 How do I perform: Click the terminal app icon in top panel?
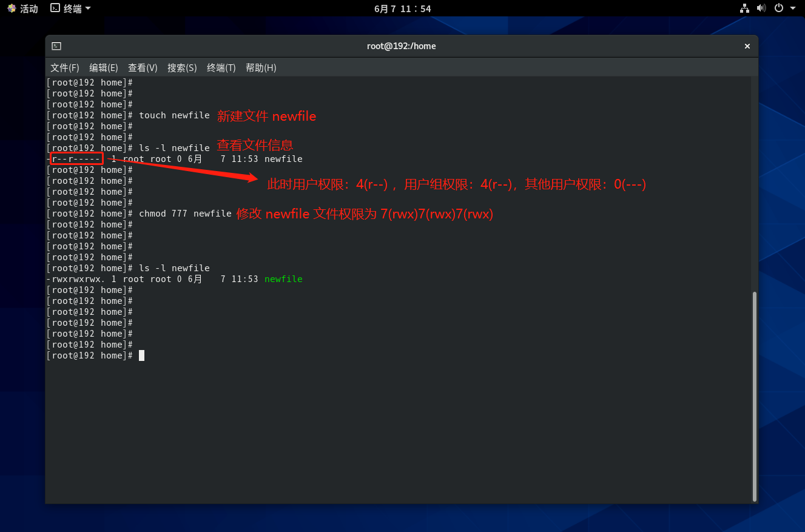(55, 8)
